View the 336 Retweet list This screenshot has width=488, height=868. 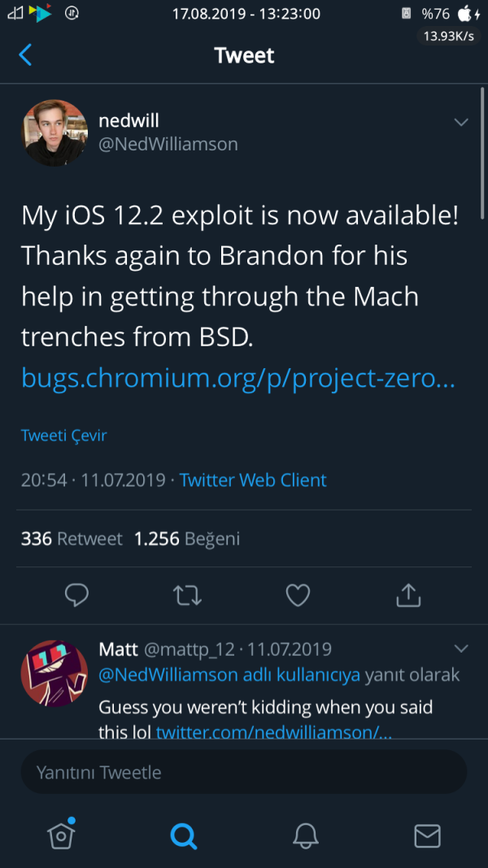[x=72, y=539]
